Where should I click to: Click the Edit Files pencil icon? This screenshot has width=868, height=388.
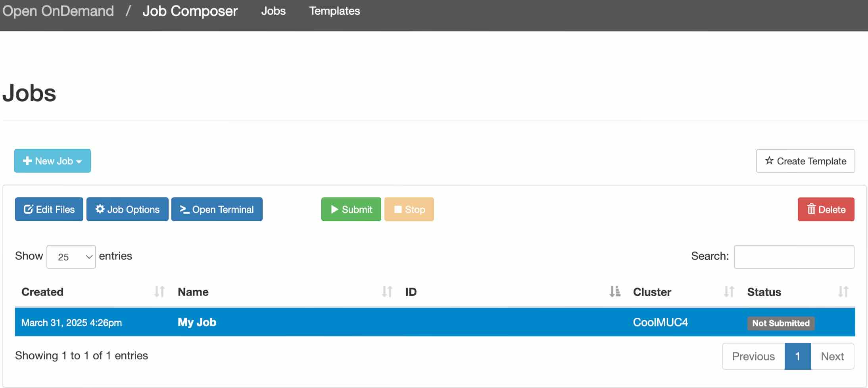pyautogui.click(x=28, y=209)
